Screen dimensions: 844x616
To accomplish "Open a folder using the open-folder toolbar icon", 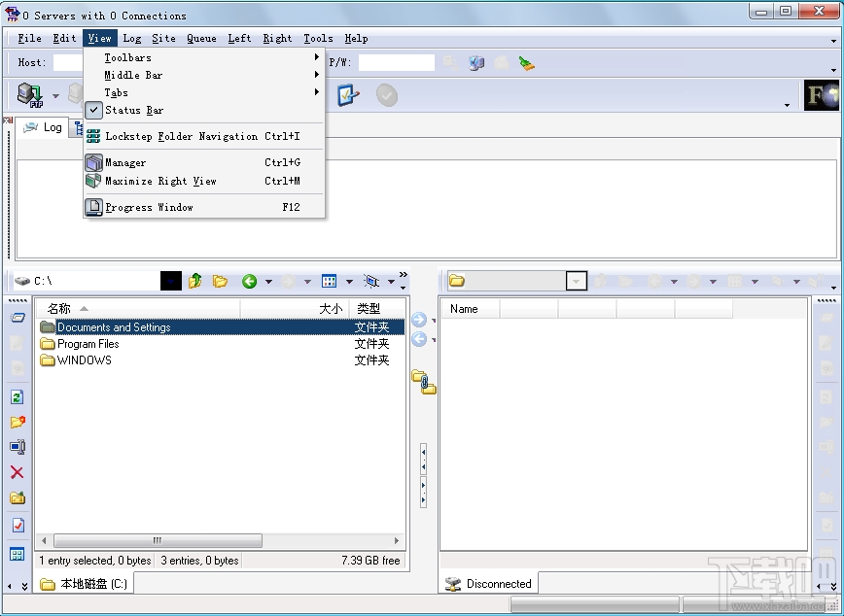I will point(221,281).
